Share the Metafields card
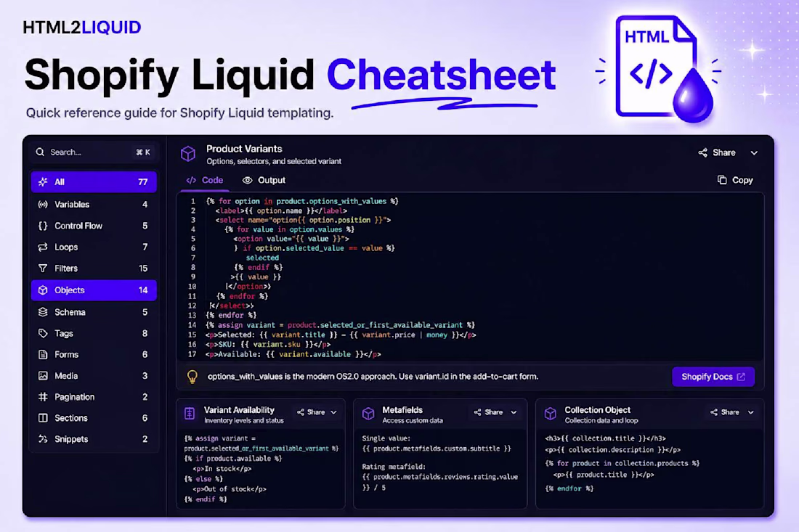Viewport: 799px width, 532px height. 488,412
